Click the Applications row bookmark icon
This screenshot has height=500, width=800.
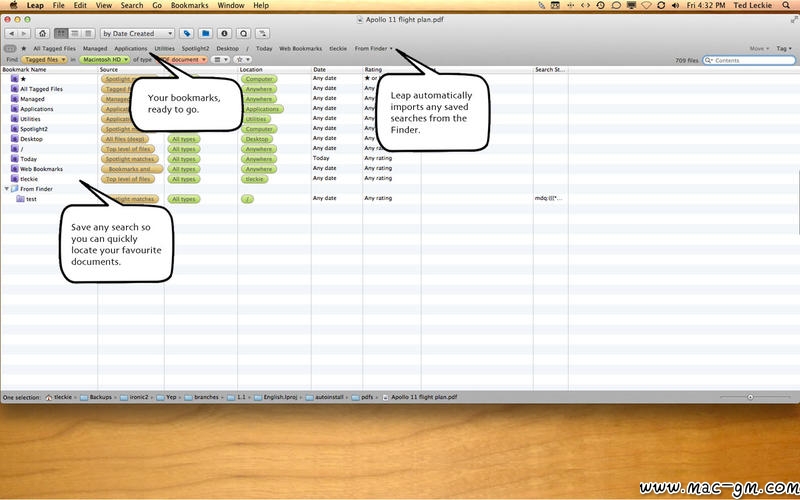14,109
